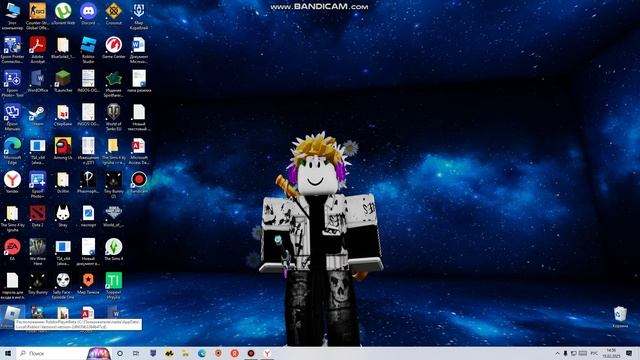Image resolution: width=640 pixels, height=360 pixels.
Task: Open Microsoft Edge from the taskbar
Action: [202, 353]
